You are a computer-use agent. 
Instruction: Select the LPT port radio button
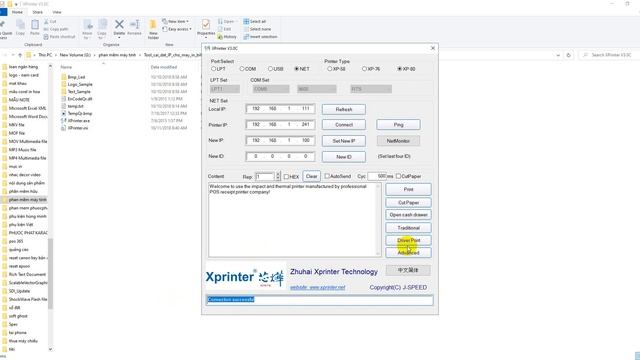(213, 69)
